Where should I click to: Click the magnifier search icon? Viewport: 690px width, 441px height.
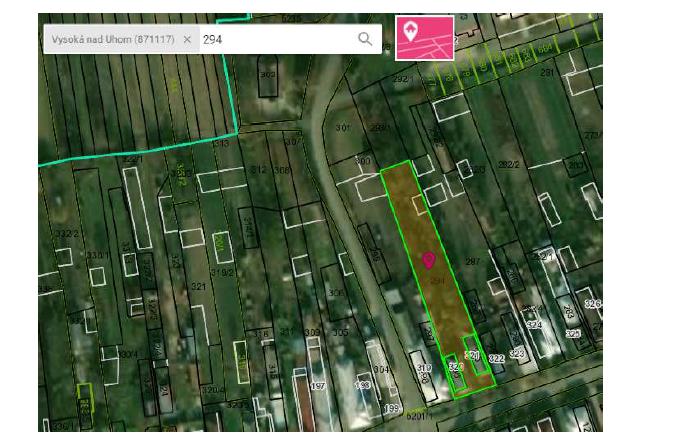pos(365,39)
